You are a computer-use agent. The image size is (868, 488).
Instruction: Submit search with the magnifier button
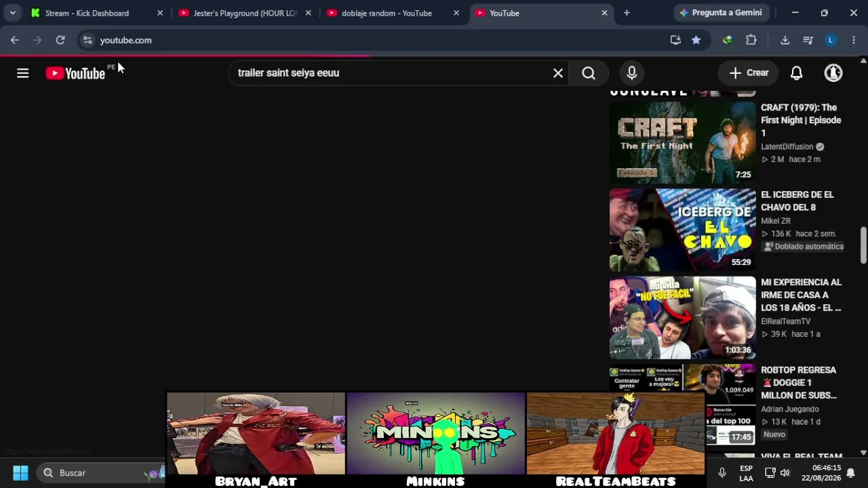(589, 73)
